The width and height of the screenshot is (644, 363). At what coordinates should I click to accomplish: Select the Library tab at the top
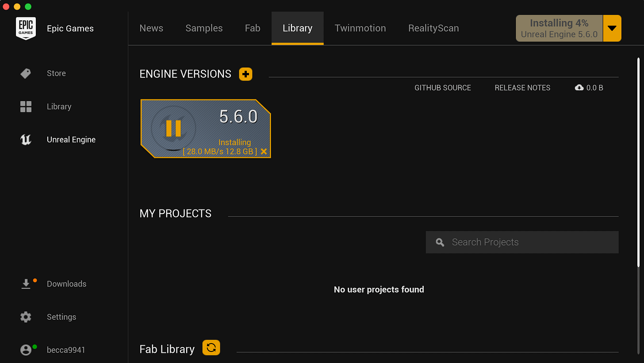(x=298, y=28)
